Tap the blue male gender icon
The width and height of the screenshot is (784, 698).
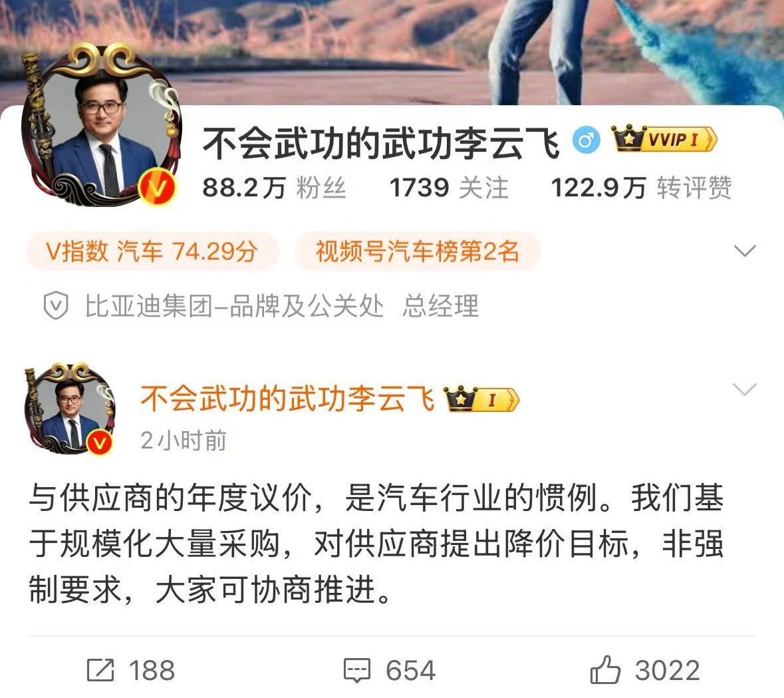coord(585,140)
